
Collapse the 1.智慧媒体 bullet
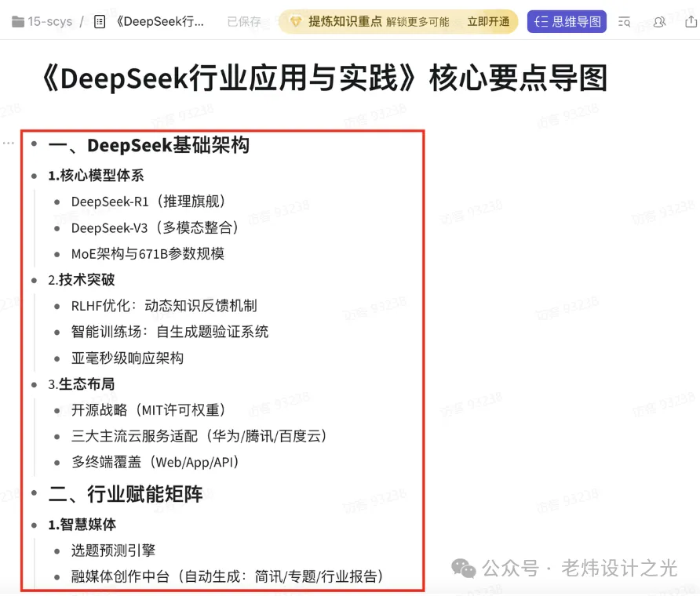tap(34, 525)
